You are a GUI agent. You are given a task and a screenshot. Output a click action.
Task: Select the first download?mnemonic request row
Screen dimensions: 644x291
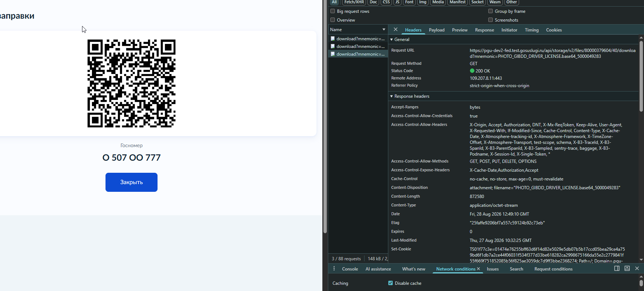tap(358, 39)
